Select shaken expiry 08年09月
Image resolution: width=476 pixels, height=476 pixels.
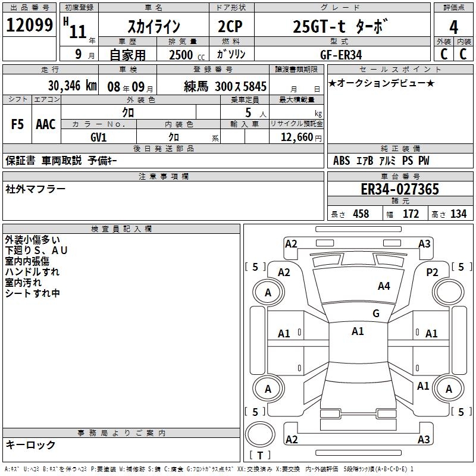point(130,87)
